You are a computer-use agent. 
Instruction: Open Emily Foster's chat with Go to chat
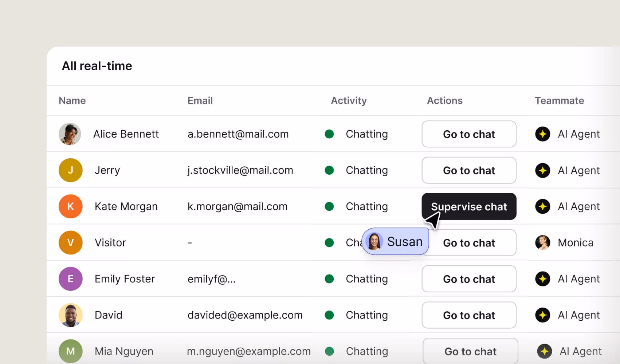(469, 279)
